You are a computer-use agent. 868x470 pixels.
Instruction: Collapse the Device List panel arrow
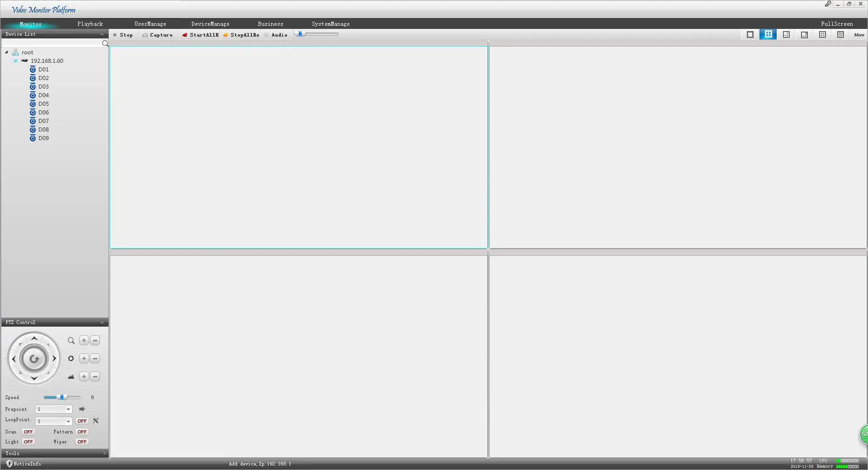coord(102,34)
